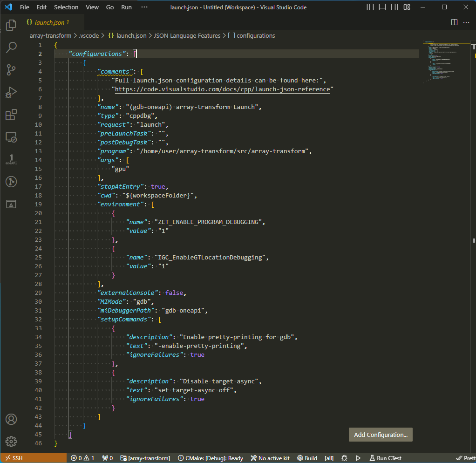Open the Extensions view
The height and width of the screenshot is (463, 476).
coord(11,115)
